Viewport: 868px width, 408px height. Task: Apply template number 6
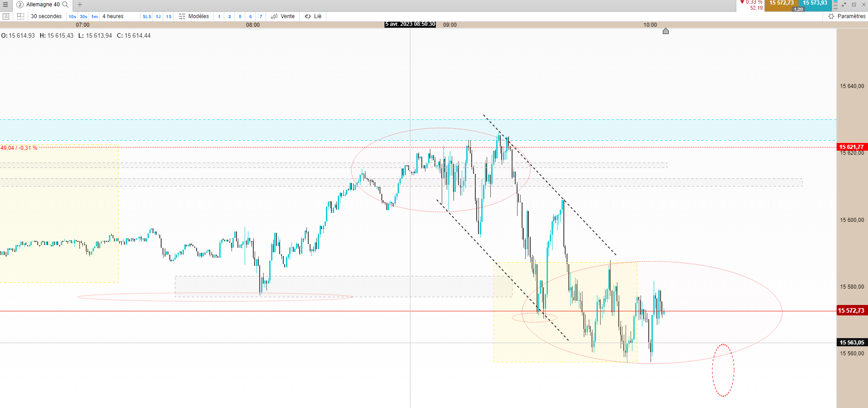click(251, 17)
